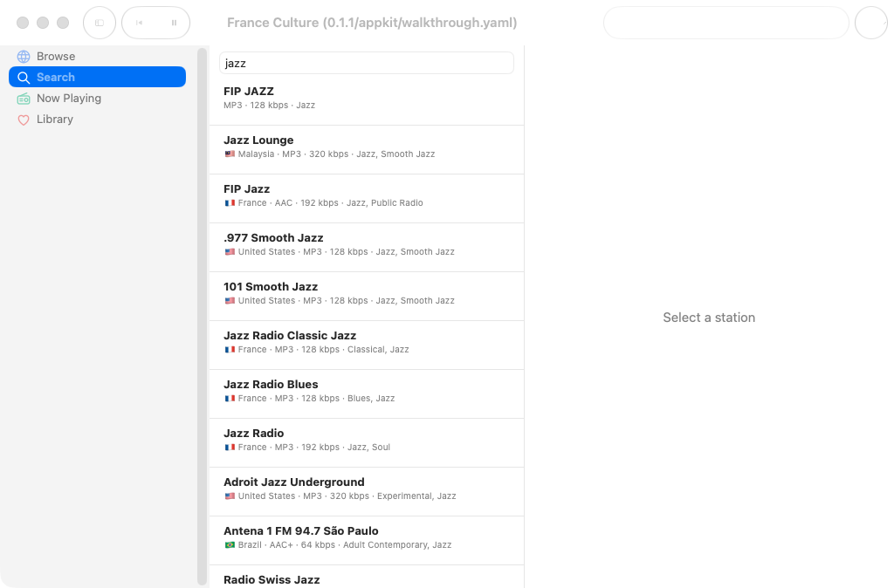Skip to previous track button
This screenshot has height=588, width=894.
click(x=139, y=23)
